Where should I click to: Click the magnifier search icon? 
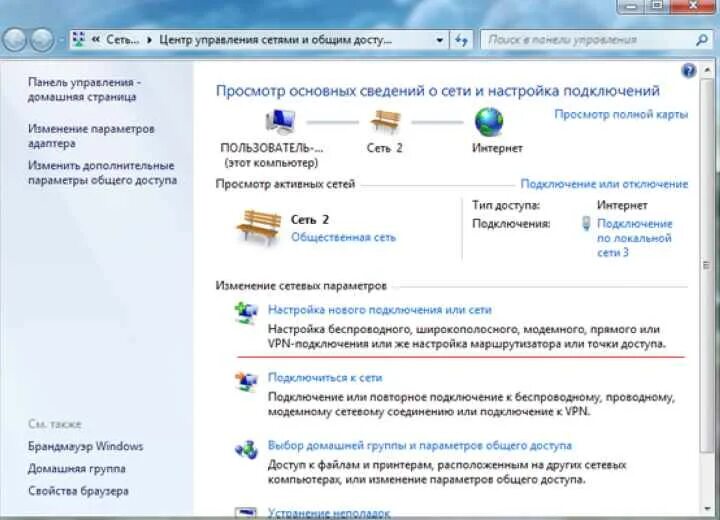pyautogui.click(x=701, y=40)
